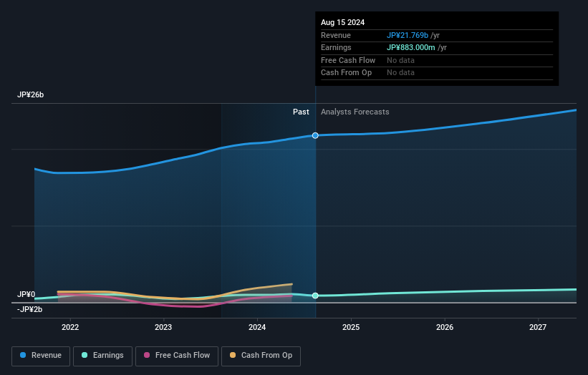Click the teal Earnings legend dot
588x375 pixels.
coord(85,355)
